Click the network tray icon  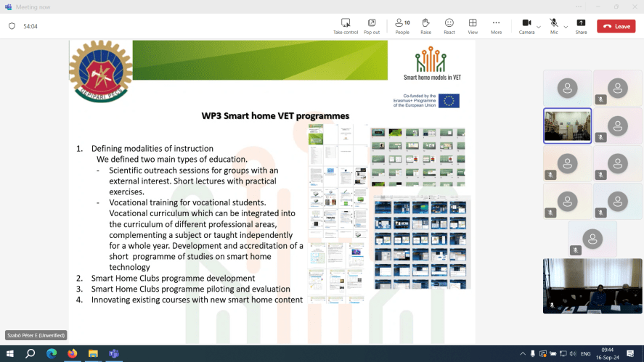563,353
